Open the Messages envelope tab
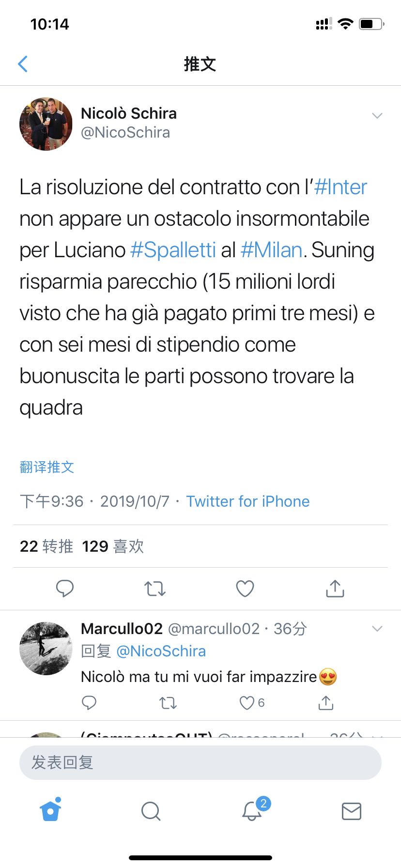 pyautogui.click(x=352, y=811)
